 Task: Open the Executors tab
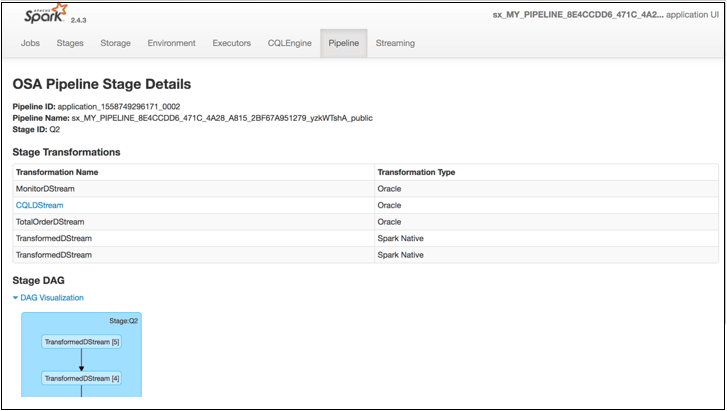(232, 43)
